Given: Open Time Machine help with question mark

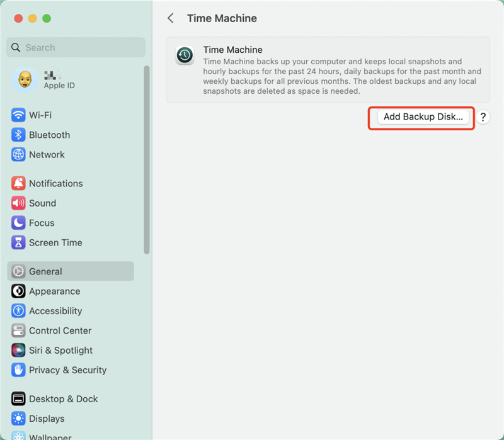Looking at the screenshot, I should coord(483,117).
